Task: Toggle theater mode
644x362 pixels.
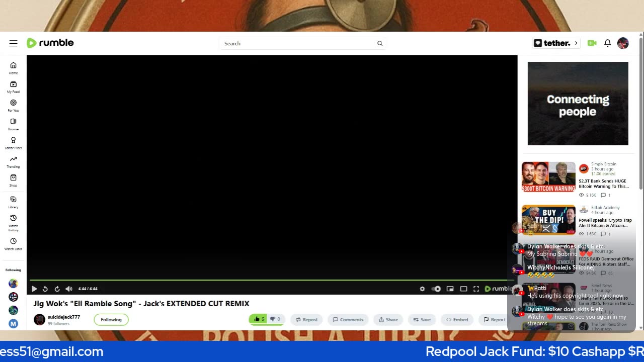Action: (463, 289)
